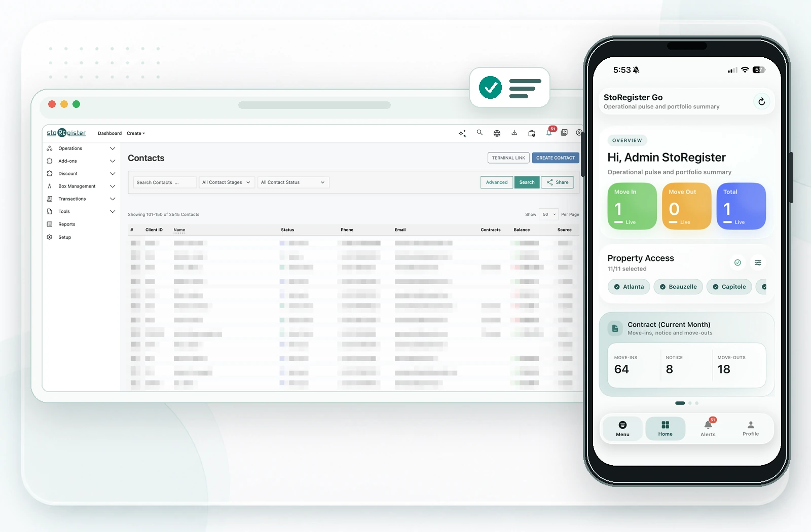Image resolution: width=811 pixels, height=532 pixels.
Task: Open the AI sparkle assistant icon
Action: pos(462,133)
